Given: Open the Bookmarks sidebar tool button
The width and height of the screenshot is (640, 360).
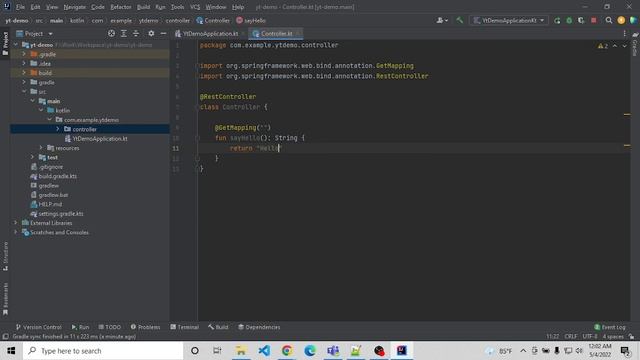Looking at the screenshot, I should coord(5,299).
